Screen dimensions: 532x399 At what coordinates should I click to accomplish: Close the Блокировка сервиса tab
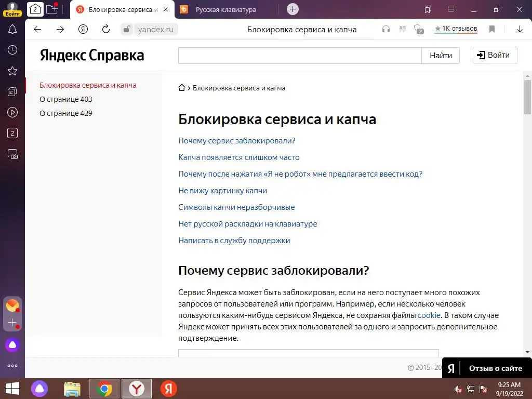click(166, 9)
